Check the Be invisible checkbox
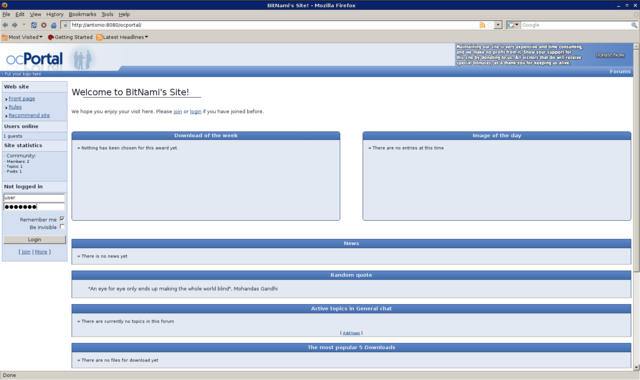Image resolution: width=640 pixels, height=380 pixels. 62,227
